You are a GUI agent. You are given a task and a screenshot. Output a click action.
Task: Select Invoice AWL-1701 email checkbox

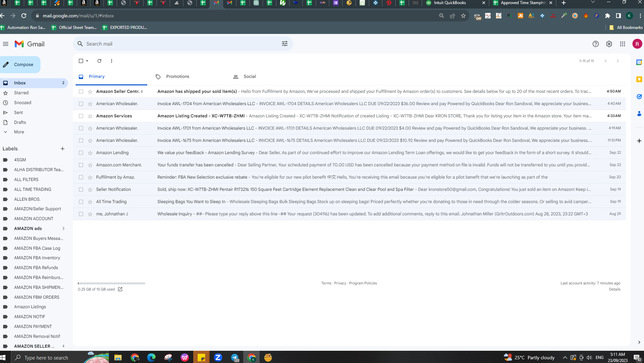pyautogui.click(x=81, y=128)
